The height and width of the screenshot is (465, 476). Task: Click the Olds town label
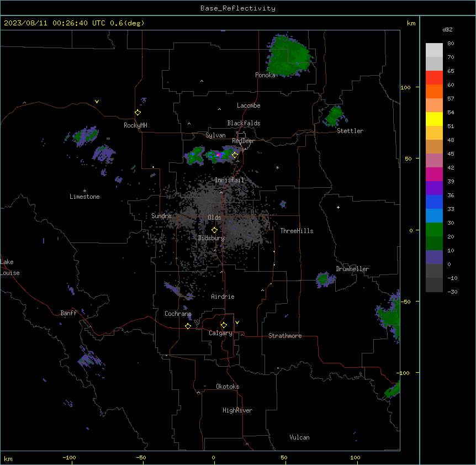coord(214,218)
